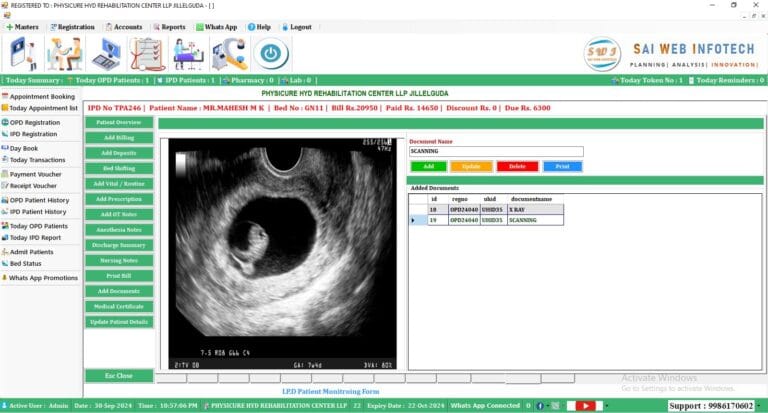This screenshot has width=768, height=413.
Task: Click the blue power button icon
Action: 271,54
